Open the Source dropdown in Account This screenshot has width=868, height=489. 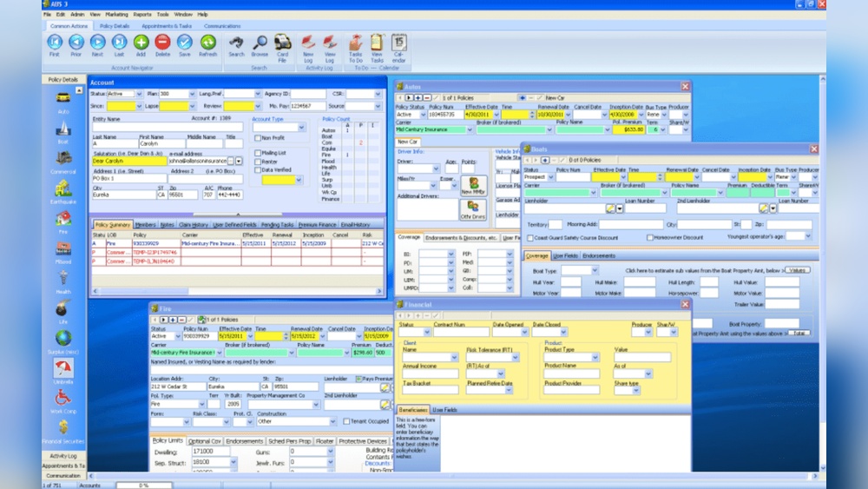(x=378, y=106)
